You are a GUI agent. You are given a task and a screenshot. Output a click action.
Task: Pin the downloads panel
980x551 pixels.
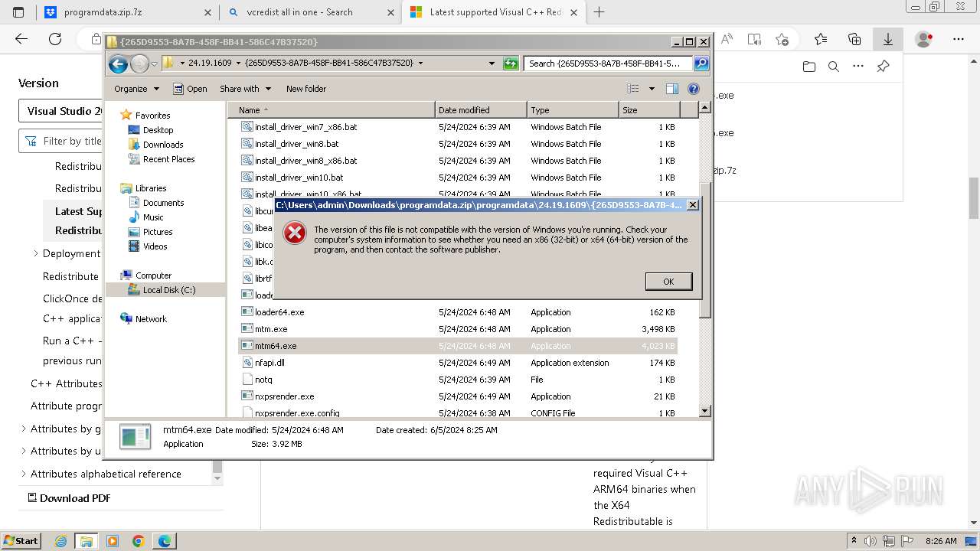pyautogui.click(x=883, y=67)
